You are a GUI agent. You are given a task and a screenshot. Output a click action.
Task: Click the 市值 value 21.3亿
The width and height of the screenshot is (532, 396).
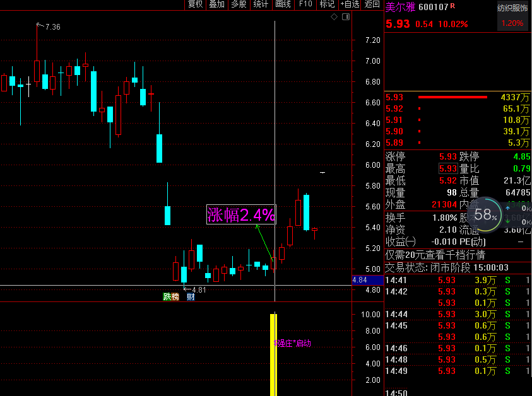coord(517,180)
